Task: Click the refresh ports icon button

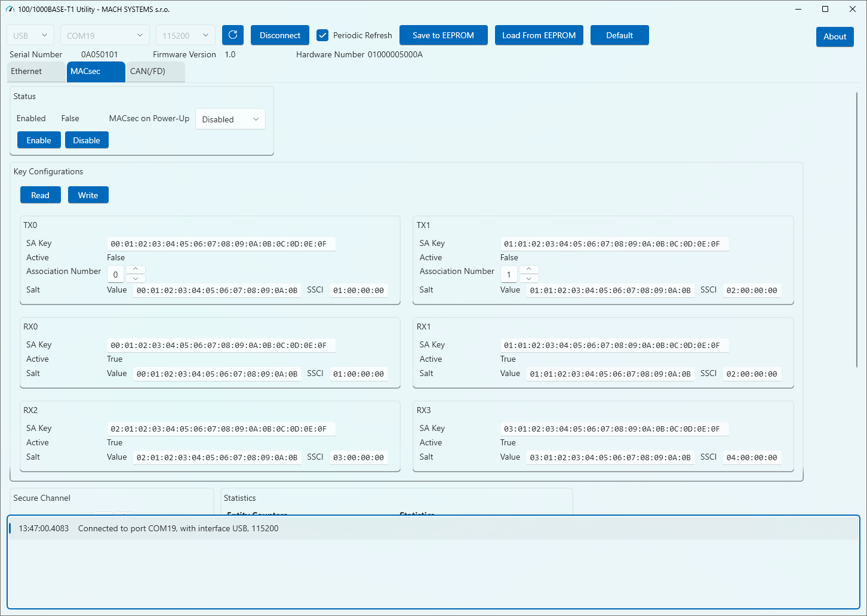Action: coord(233,35)
